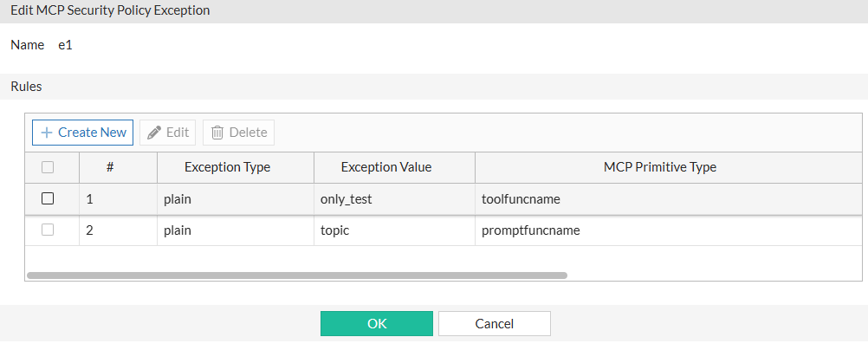Toggle the select-all checkbox in table header

(x=48, y=167)
